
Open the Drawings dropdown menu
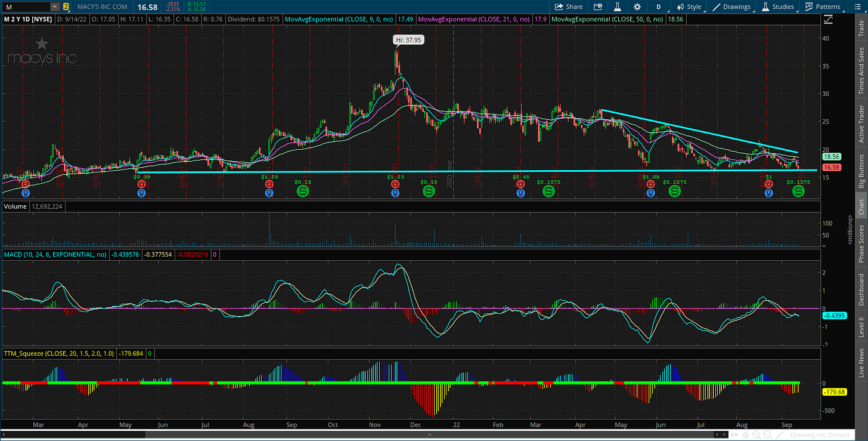click(x=732, y=7)
